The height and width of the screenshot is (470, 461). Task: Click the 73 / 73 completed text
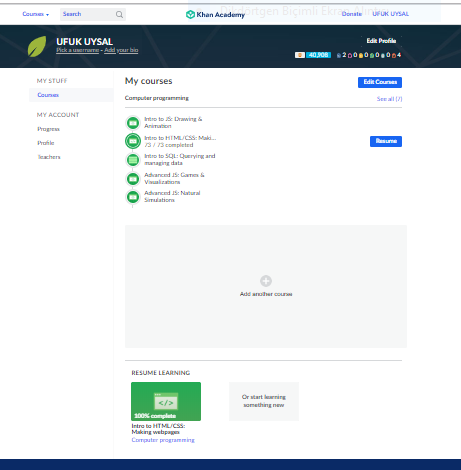[169, 145]
